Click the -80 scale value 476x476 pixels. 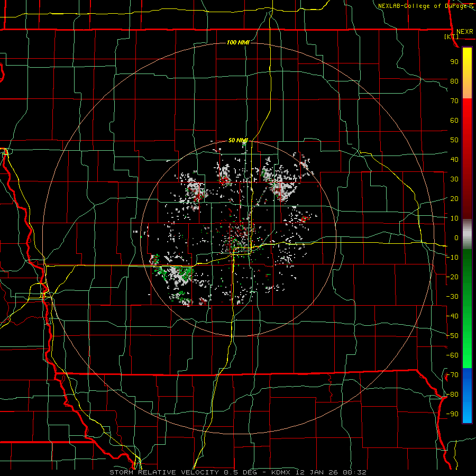(x=452, y=395)
